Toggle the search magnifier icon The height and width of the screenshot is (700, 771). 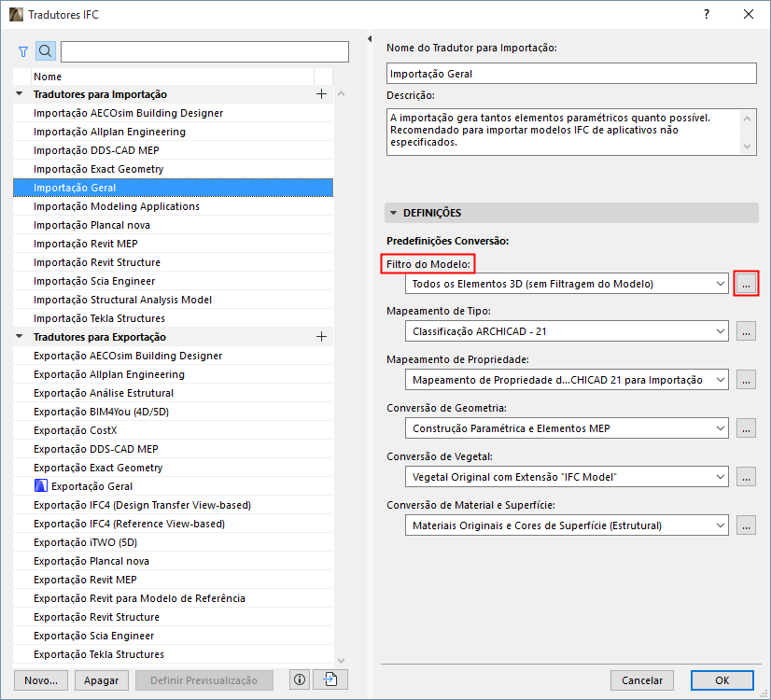click(45, 51)
